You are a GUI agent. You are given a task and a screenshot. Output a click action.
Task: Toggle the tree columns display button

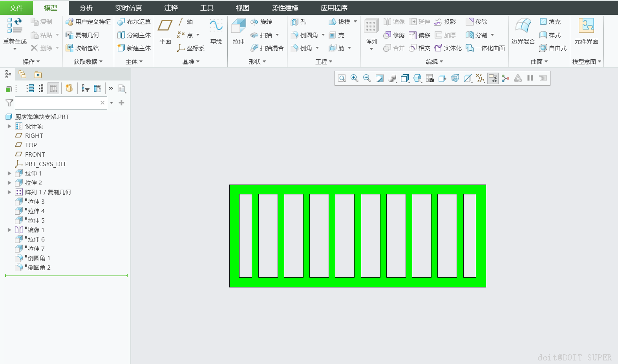(x=53, y=88)
